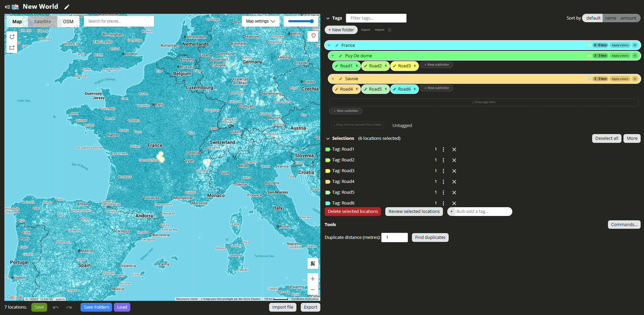Delete the Savoie folder with its X
This screenshot has height=315, width=644.
coord(635,79)
